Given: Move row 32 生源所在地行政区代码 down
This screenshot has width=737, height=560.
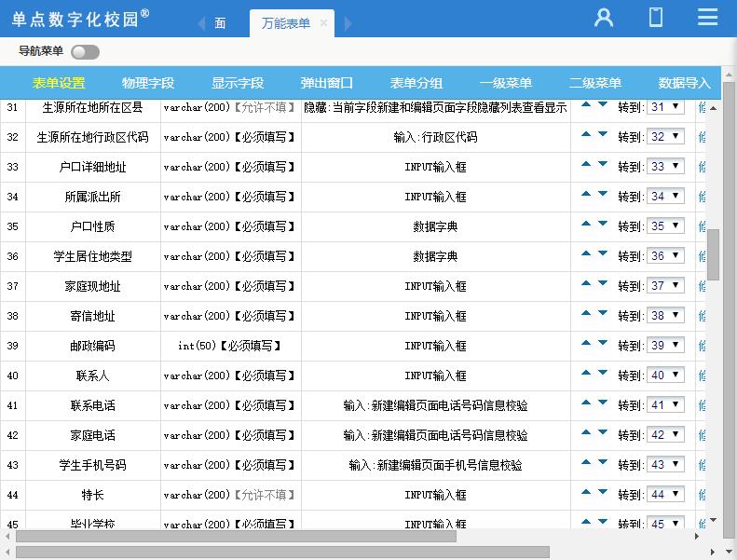Looking at the screenshot, I should point(603,134).
